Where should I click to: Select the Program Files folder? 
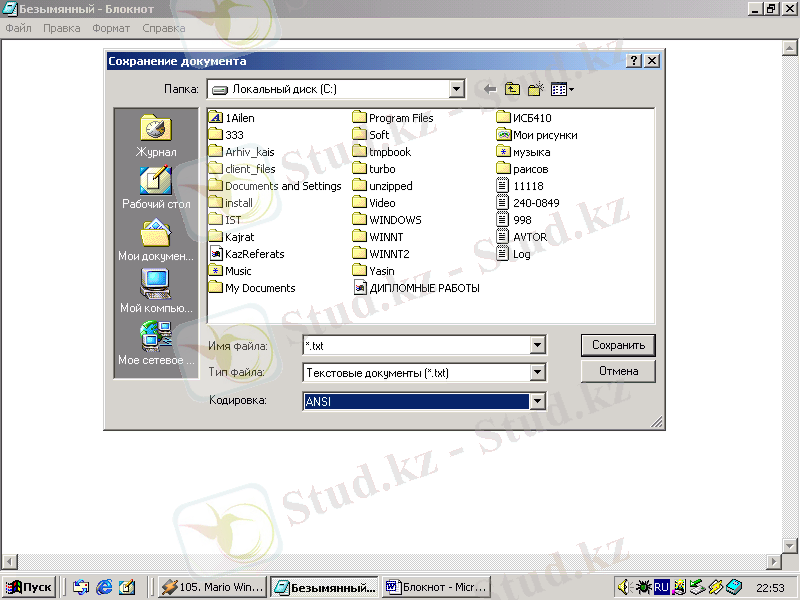[x=400, y=118]
